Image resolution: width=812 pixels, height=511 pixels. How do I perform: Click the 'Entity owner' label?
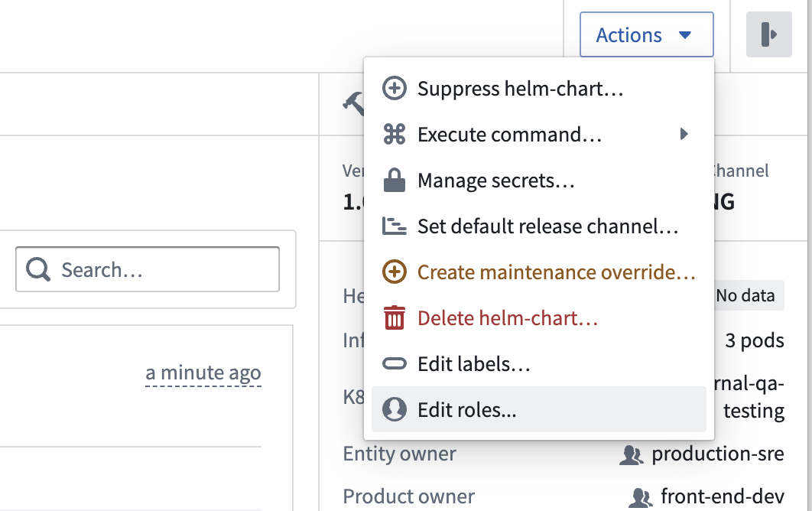click(399, 454)
